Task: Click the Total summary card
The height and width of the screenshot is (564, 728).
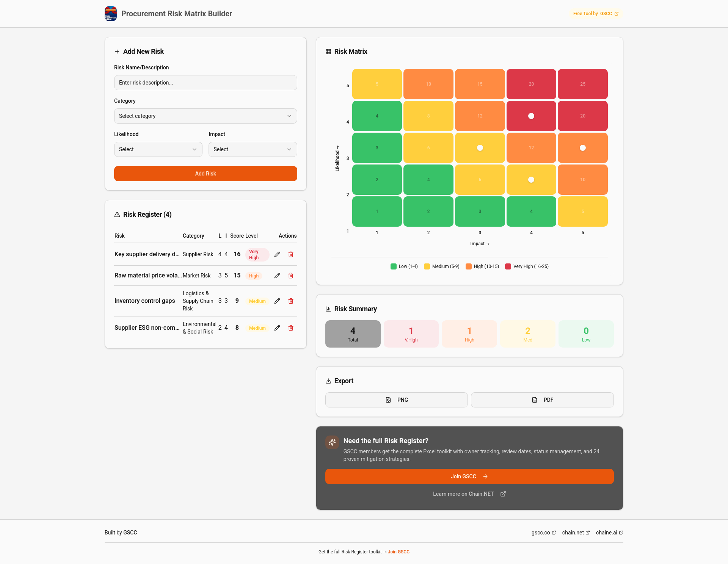Action: (x=353, y=334)
